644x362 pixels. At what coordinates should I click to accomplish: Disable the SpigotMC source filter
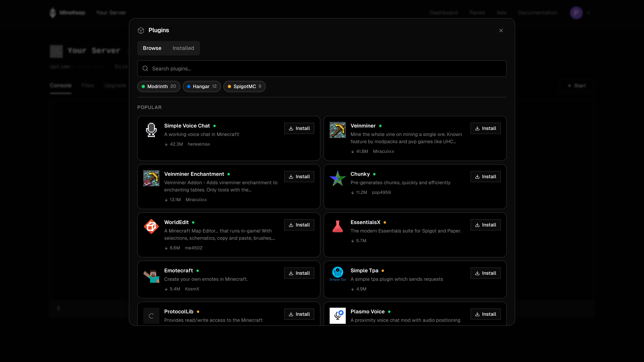(244, 86)
